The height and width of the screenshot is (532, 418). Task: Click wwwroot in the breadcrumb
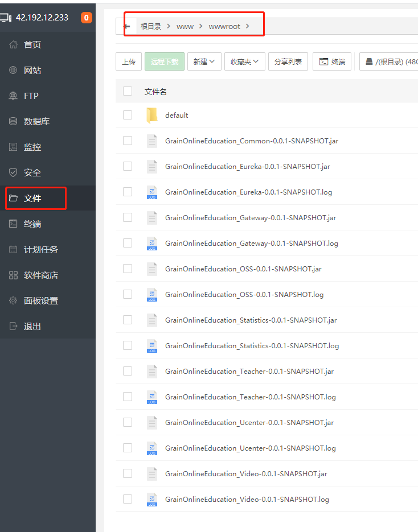[x=224, y=27]
